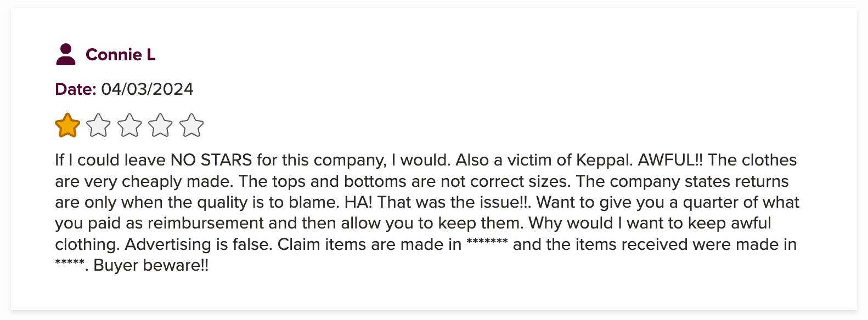Click the Buyer beware!! closing phrase
This screenshot has width=868, height=320.
tap(151, 265)
